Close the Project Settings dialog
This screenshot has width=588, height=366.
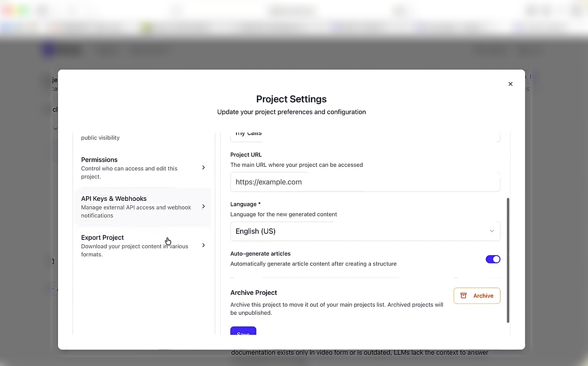[510, 84]
